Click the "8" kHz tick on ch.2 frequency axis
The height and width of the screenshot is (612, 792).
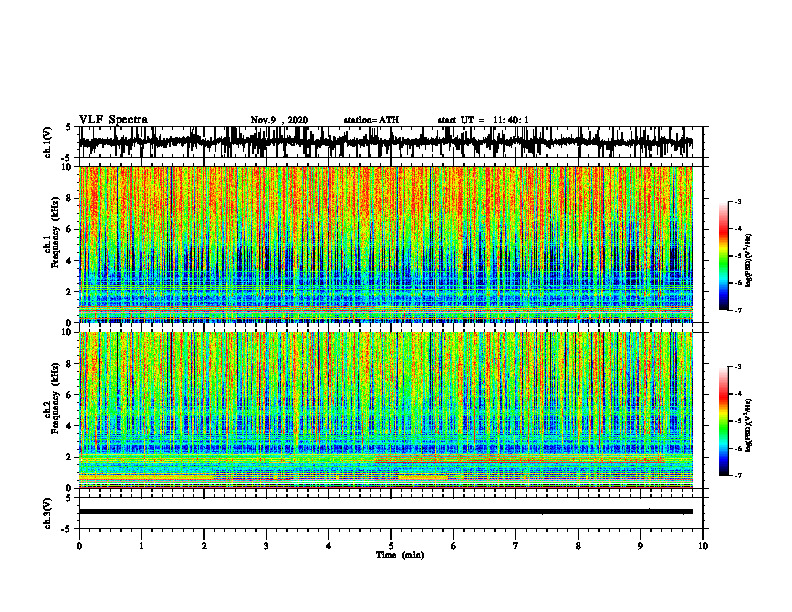tap(71, 364)
